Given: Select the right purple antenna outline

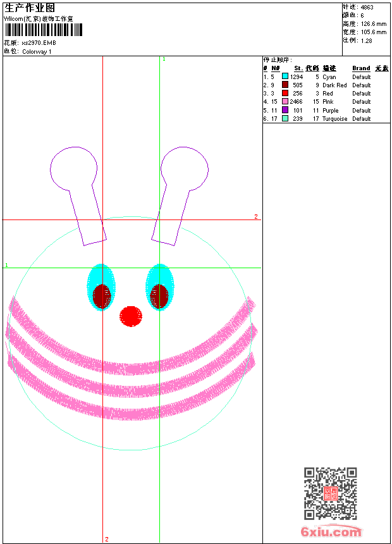Looking at the screenshot, I should [184, 167].
